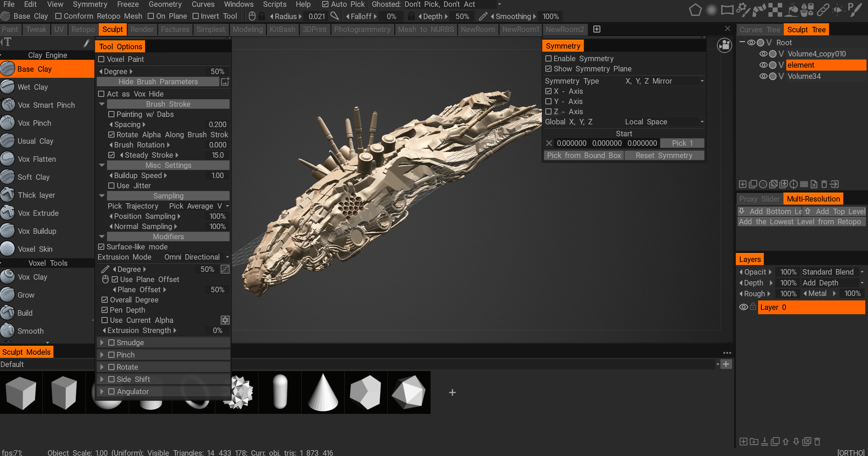Click the new room plus icon after NewRoom2
The width and height of the screenshot is (868, 456).
[x=597, y=29]
